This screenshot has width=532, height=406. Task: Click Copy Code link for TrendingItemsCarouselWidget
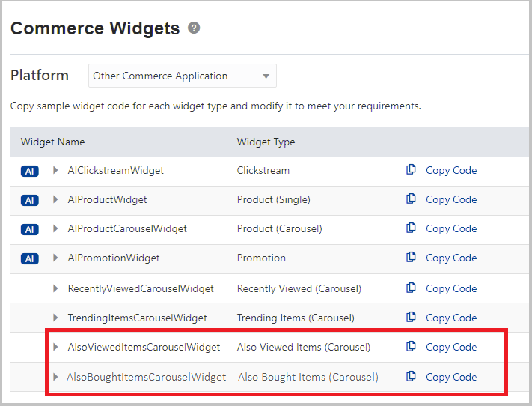(450, 318)
